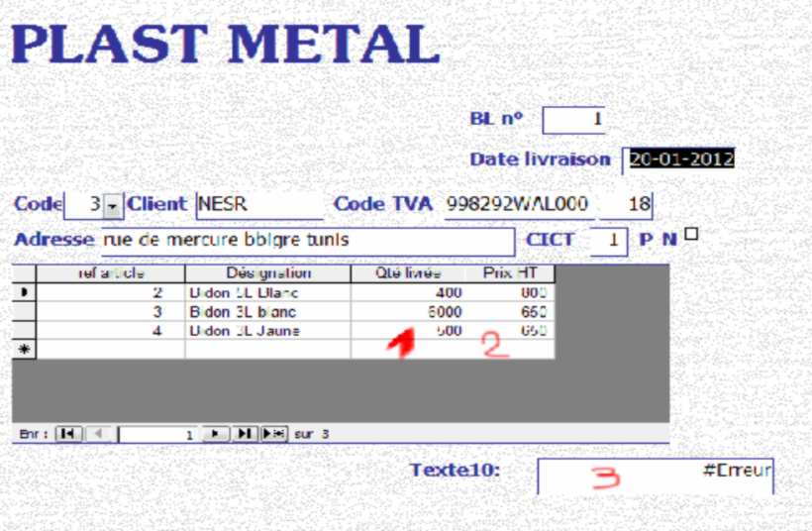This screenshot has width=812, height=531.
Task: Click the Texte10 field showing #Erreur
Action: coord(656,476)
